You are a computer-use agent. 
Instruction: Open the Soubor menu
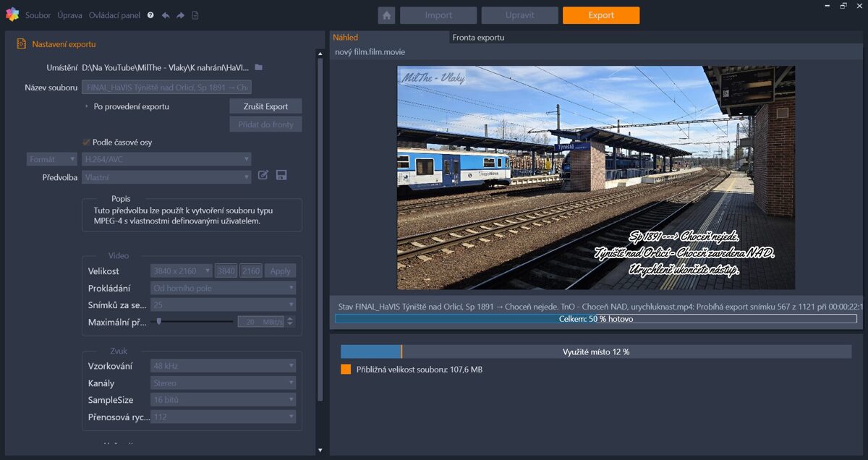pyautogui.click(x=38, y=15)
